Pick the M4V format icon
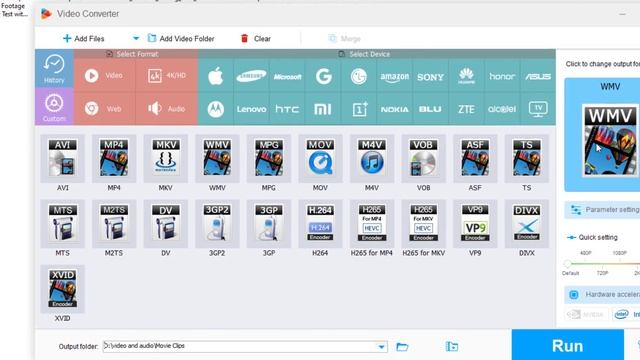640x360 pixels. click(x=372, y=158)
